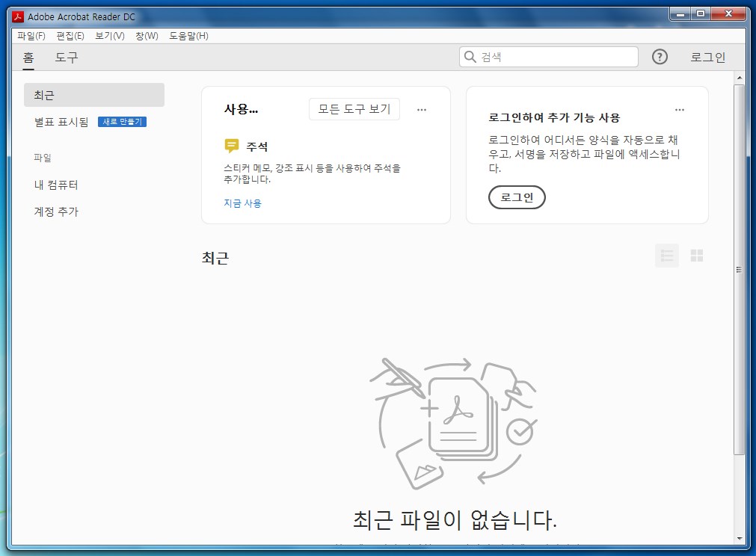Click the 최근 section heading
756x556 pixels.
click(x=215, y=258)
